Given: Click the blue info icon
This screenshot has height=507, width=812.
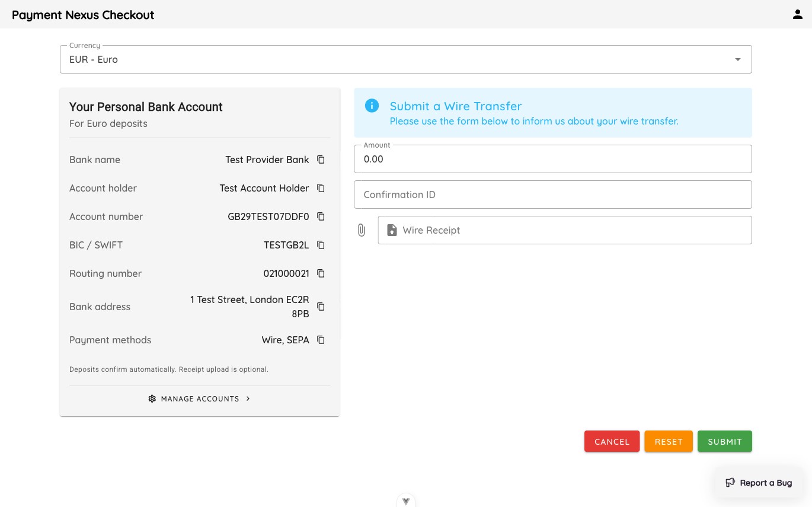Looking at the screenshot, I should coord(372,106).
